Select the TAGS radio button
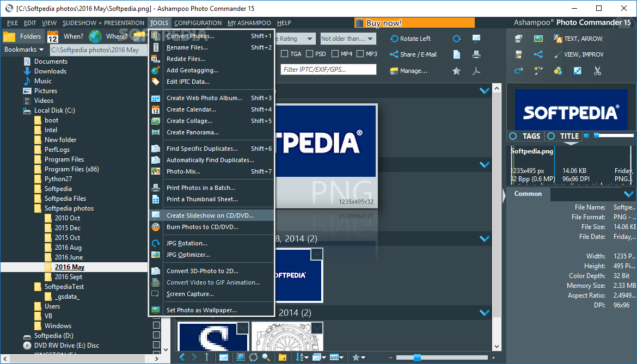 [513, 137]
